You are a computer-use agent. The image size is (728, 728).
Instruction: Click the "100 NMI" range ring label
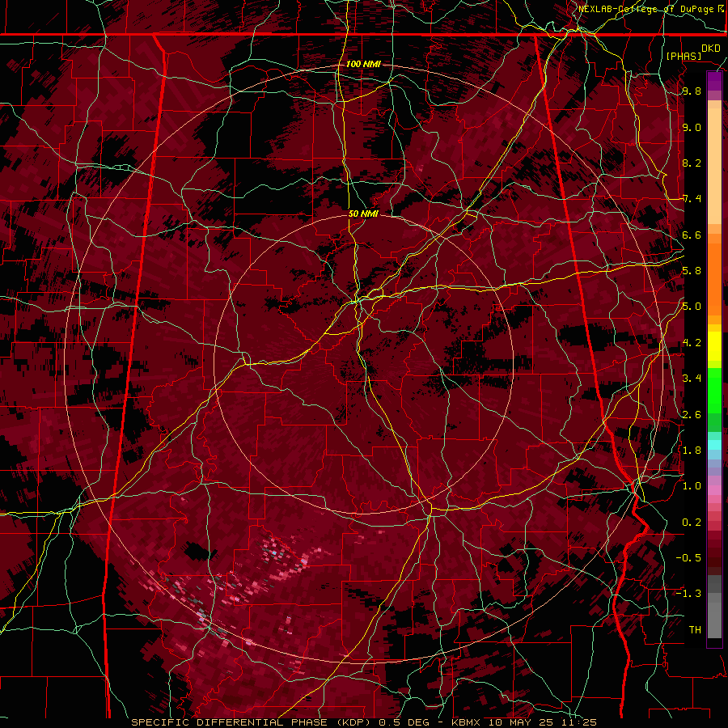363,64
